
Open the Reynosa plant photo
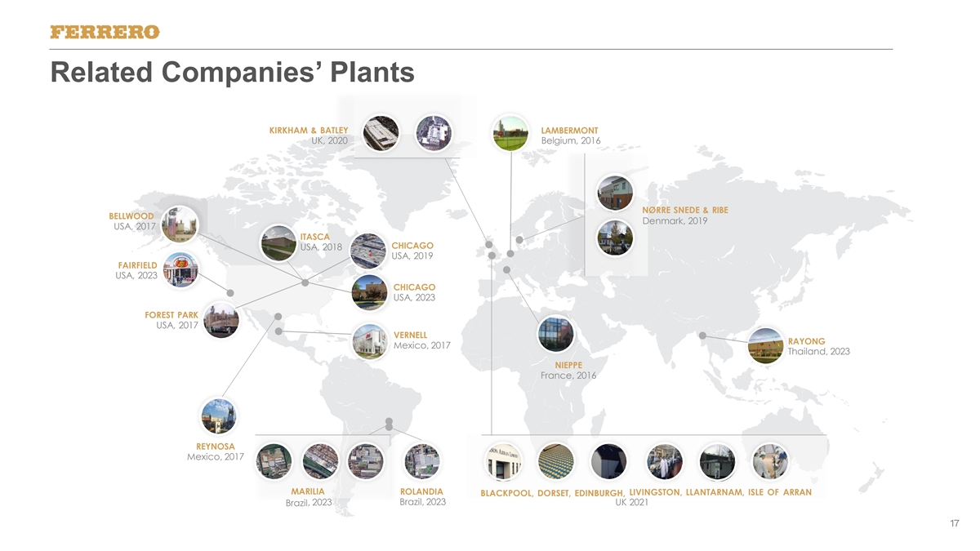(219, 416)
